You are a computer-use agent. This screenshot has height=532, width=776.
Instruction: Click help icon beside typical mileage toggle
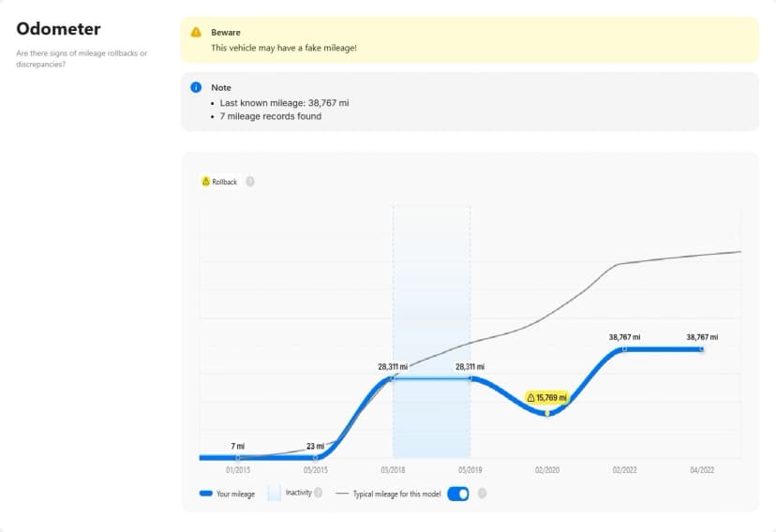point(481,494)
